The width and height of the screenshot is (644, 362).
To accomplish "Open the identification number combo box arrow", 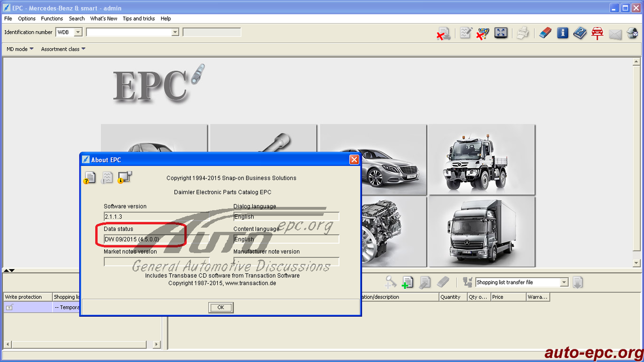I will tap(175, 32).
